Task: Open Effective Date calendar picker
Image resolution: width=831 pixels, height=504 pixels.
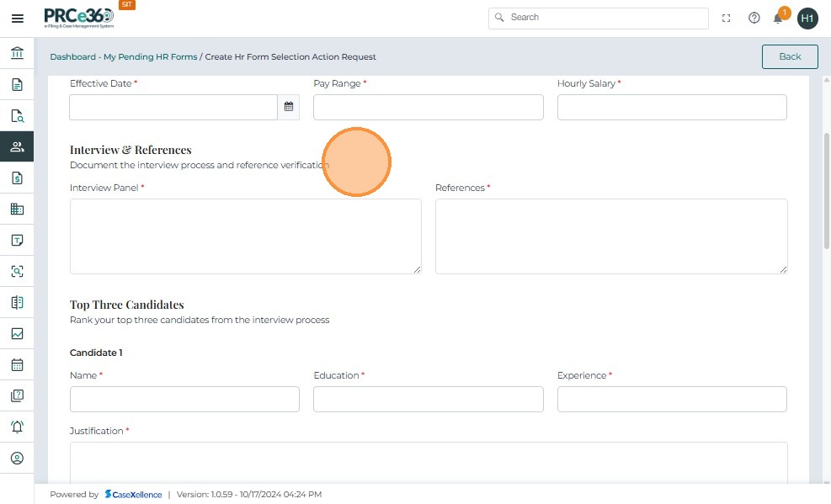Action: (289, 107)
